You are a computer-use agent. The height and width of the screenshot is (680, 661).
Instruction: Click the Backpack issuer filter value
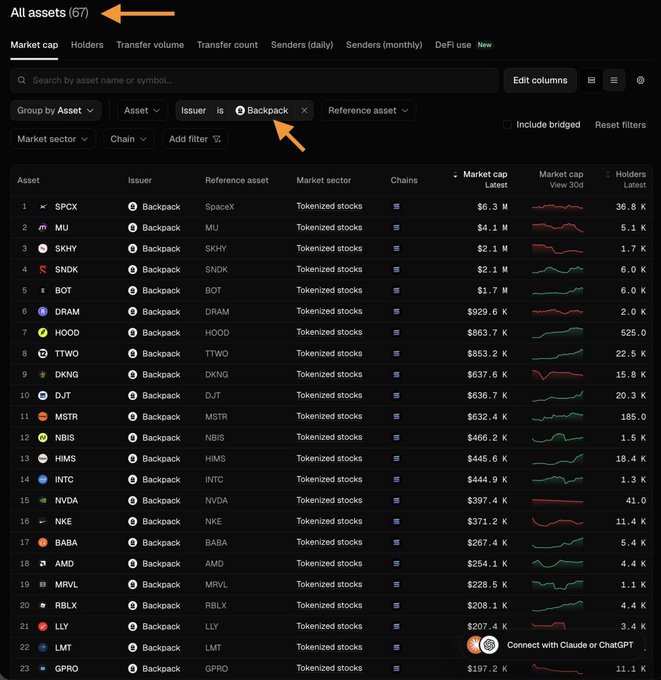pyautogui.click(x=262, y=111)
